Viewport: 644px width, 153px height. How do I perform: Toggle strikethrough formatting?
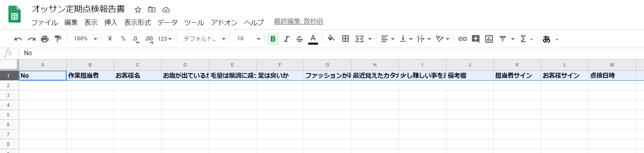click(300, 39)
